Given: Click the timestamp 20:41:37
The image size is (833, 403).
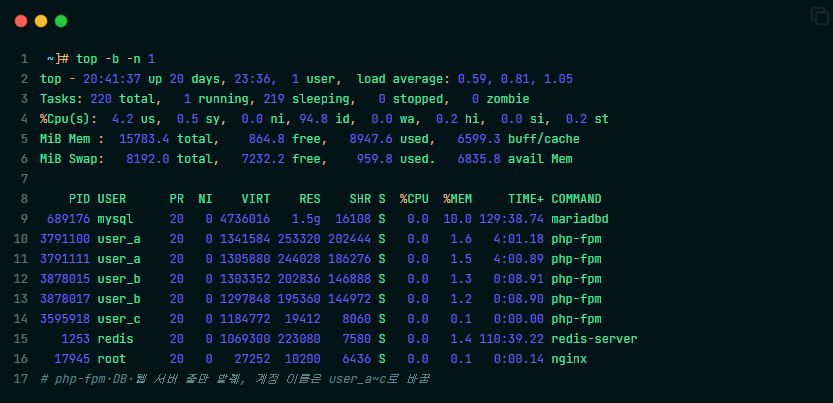Looking at the screenshot, I should coord(112,79).
